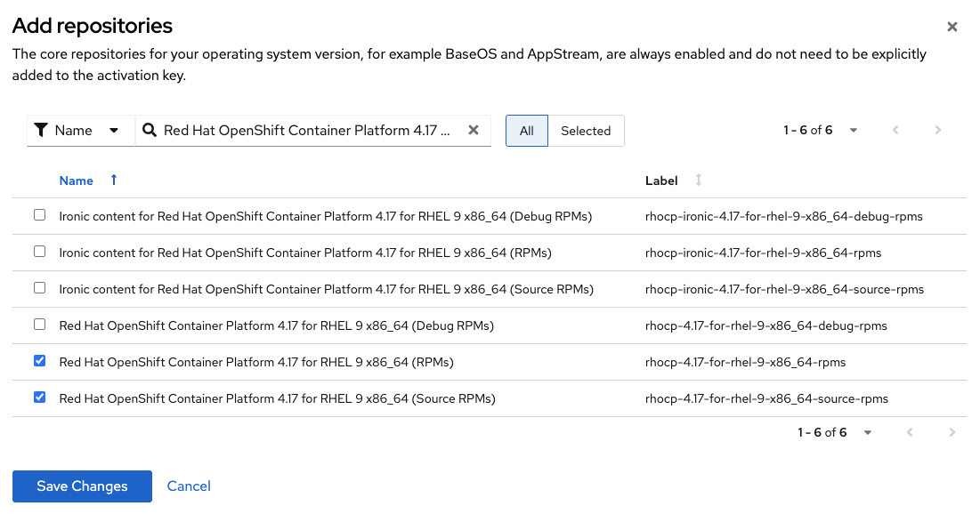The image size is (980, 514).
Task: Close the Add repositories dialog
Action: 952,27
